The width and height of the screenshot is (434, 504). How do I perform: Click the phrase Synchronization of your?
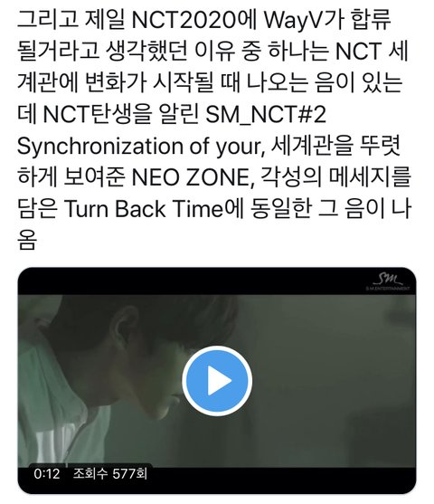pos(140,147)
